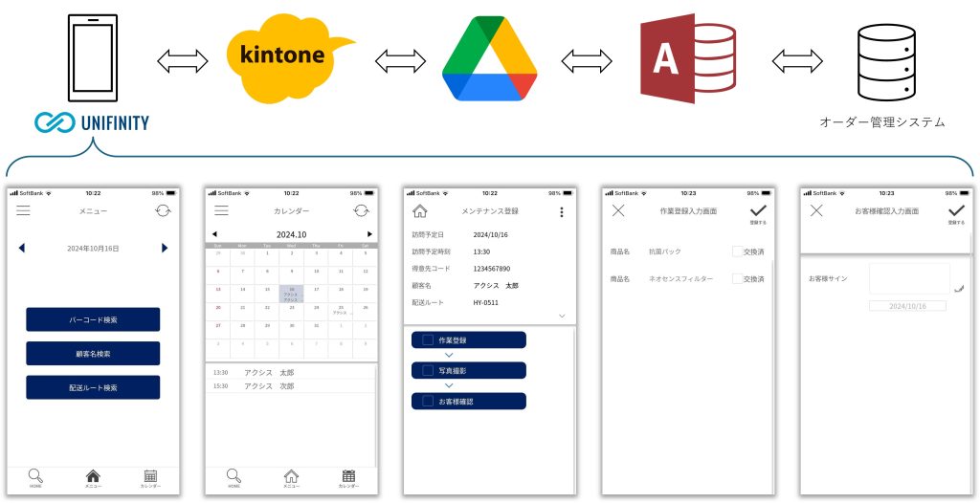Tap arrow icon beside signature box

[x=959, y=288]
